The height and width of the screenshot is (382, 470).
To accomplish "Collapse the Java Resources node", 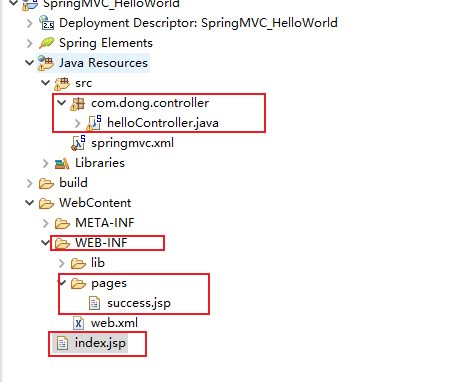I will (30, 63).
